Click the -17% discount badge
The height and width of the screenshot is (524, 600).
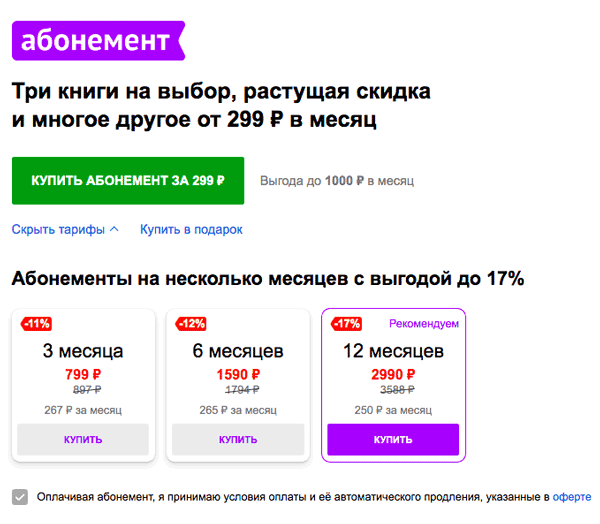[x=346, y=324]
